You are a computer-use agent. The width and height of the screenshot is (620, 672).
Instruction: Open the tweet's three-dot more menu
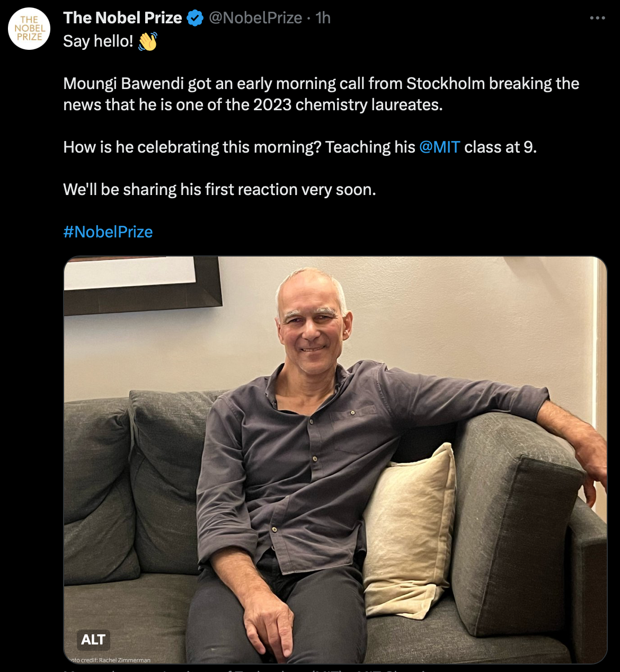[597, 18]
